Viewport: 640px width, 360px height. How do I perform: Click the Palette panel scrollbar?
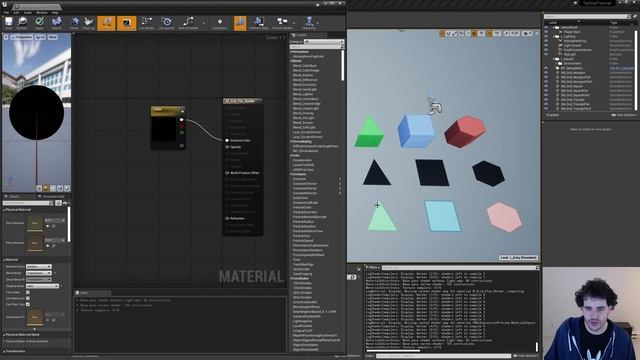342,65
